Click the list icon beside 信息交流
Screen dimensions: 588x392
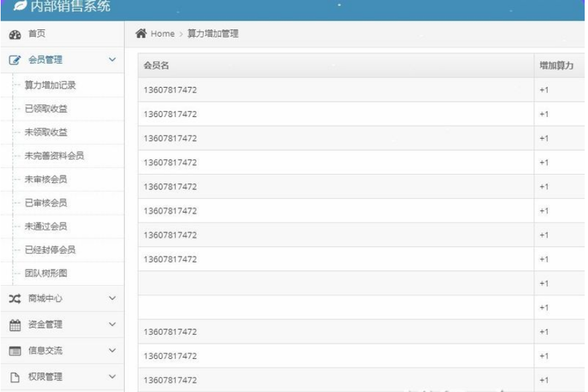point(15,351)
